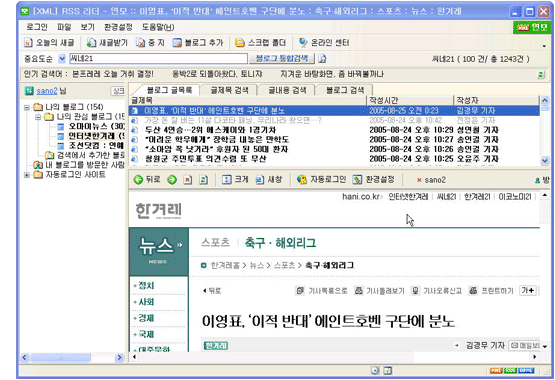
Task: Click left panel horizontal scrollbar right arrow
Action: coord(119,358)
